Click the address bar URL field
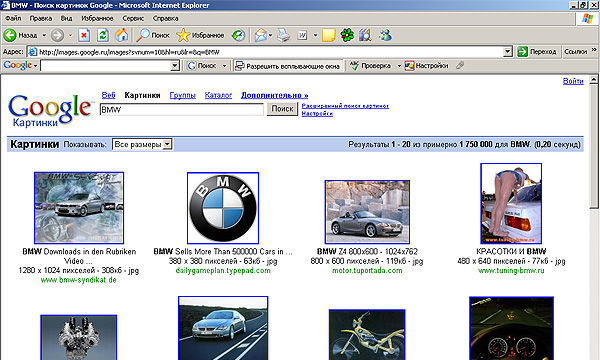Screen dimensions: 600x360 270,52
